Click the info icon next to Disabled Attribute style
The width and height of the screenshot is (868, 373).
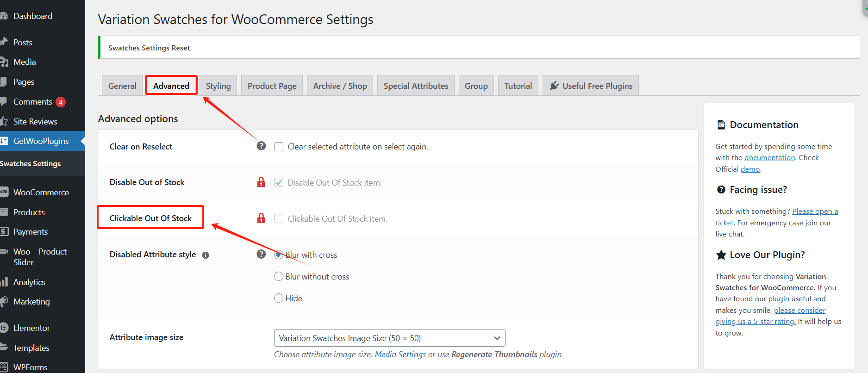point(206,255)
